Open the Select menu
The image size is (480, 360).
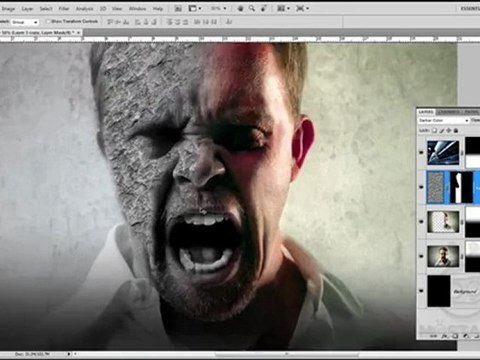(46, 9)
